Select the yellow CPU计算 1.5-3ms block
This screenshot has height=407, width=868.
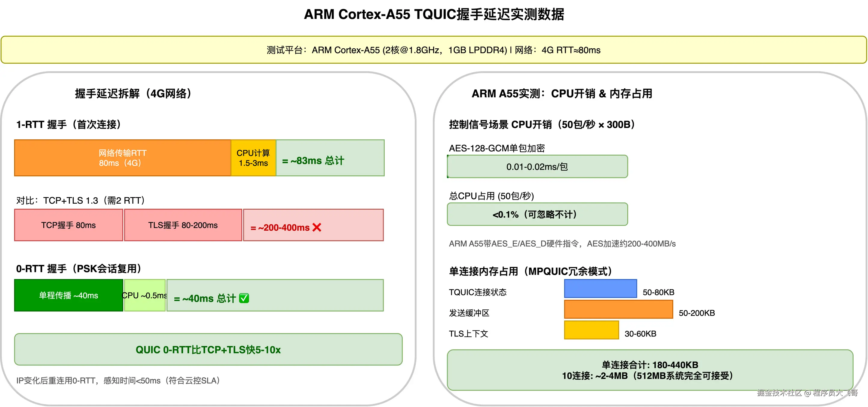tap(253, 158)
